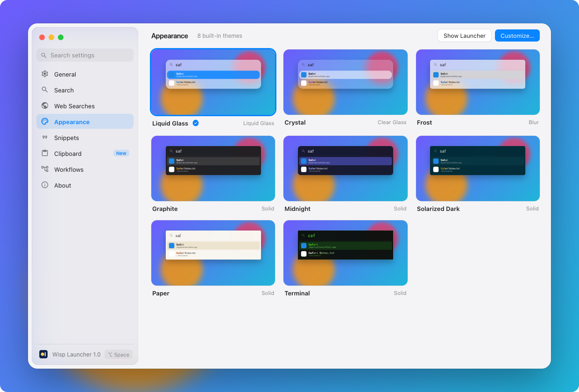
Task: Select the Paper theme preview
Action: [213, 253]
